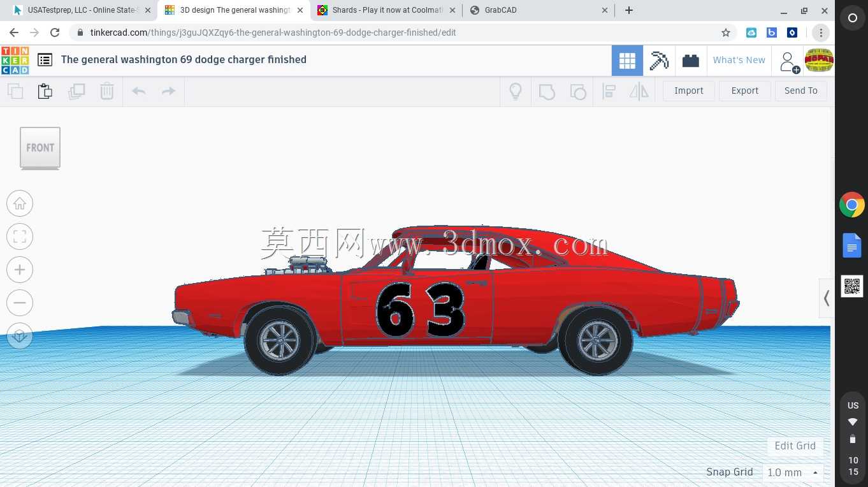
Task: Click the Edit Grid button
Action: 795,446
